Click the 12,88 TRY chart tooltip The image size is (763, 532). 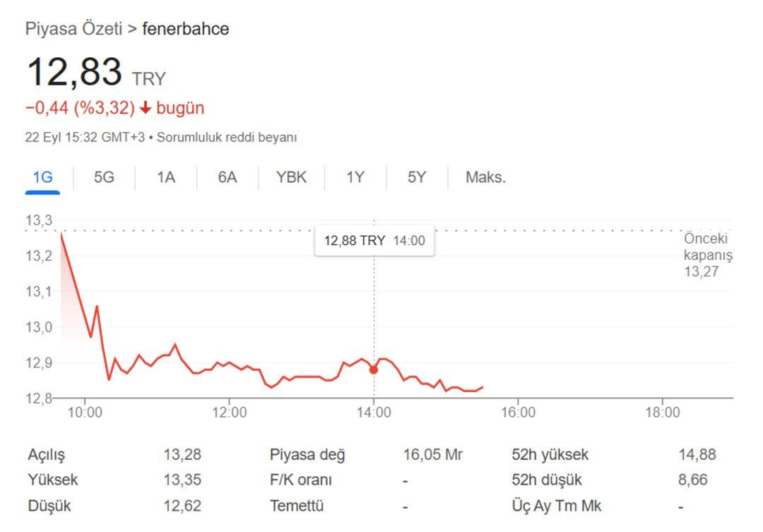(374, 240)
